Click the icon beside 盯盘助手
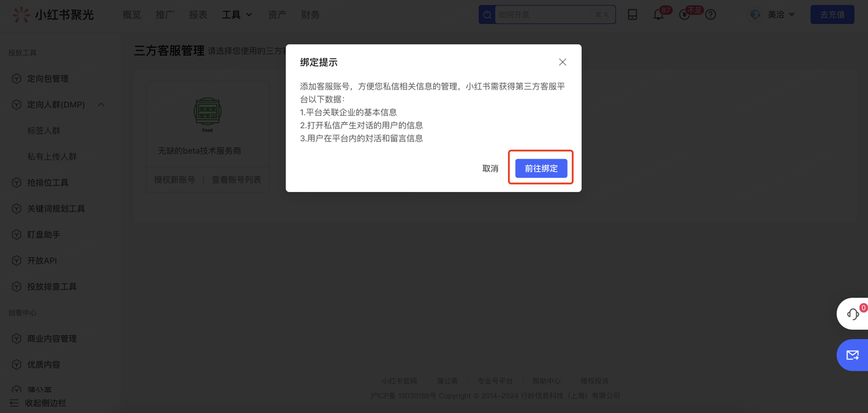The image size is (868, 413). coord(16,235)
